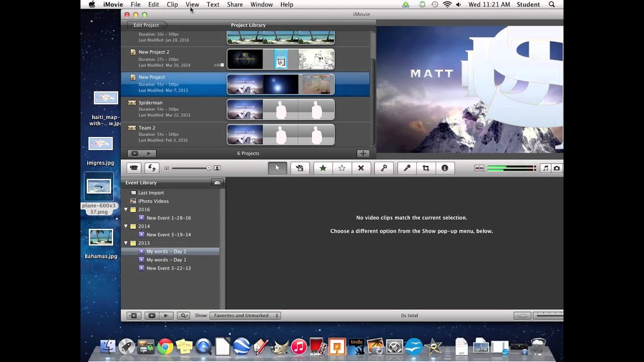Collapse the 2016 events folder
644x362 pixels.
126,210
